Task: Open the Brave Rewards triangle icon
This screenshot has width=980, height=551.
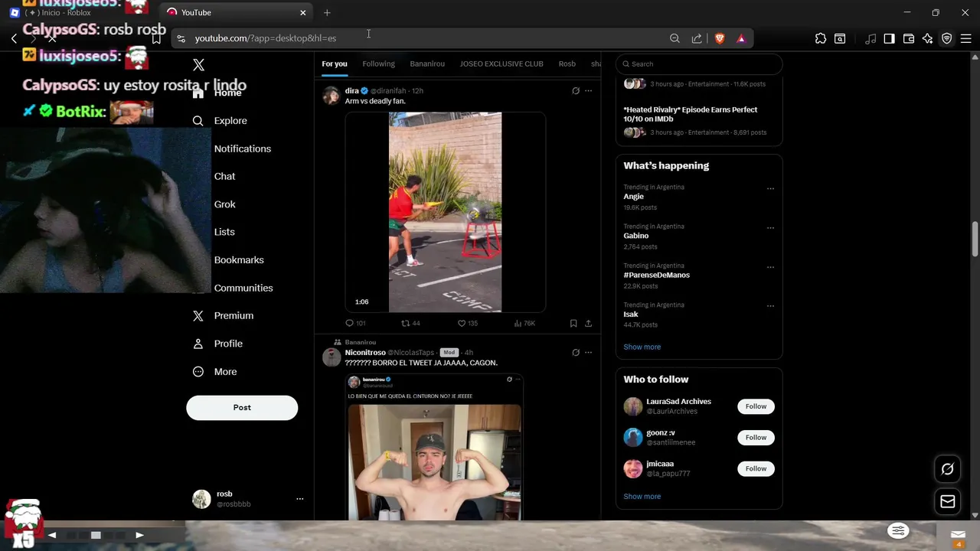Action: click(x=741, y=38)
